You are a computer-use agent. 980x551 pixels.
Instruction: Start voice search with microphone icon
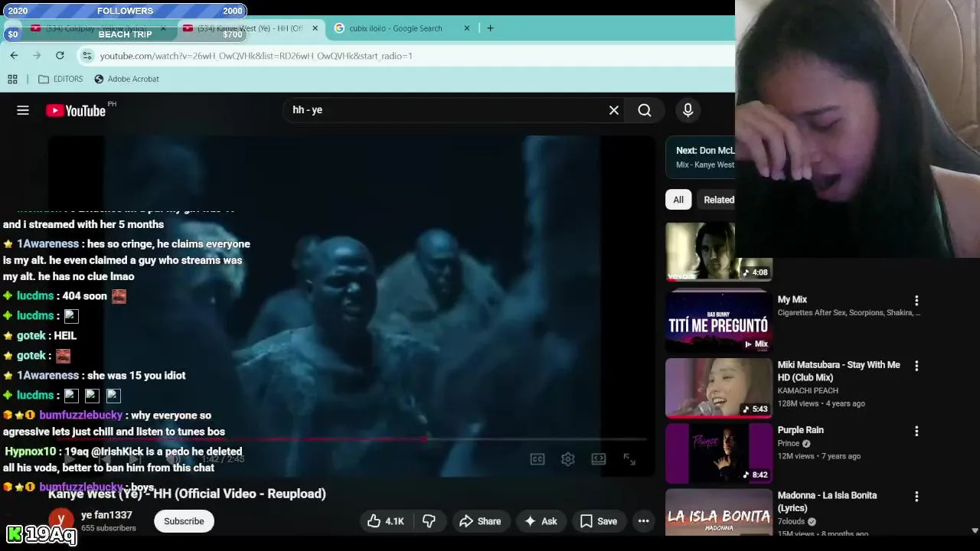pos(688,110)
